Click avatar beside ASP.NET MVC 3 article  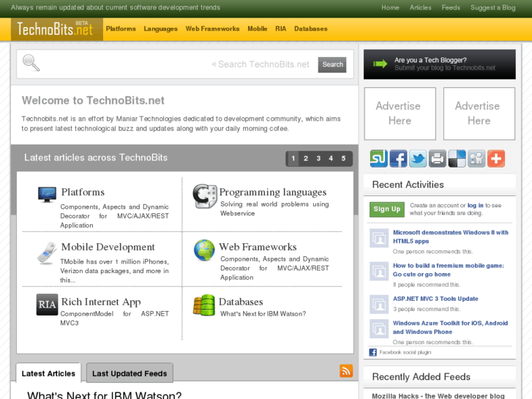[379, 304]
